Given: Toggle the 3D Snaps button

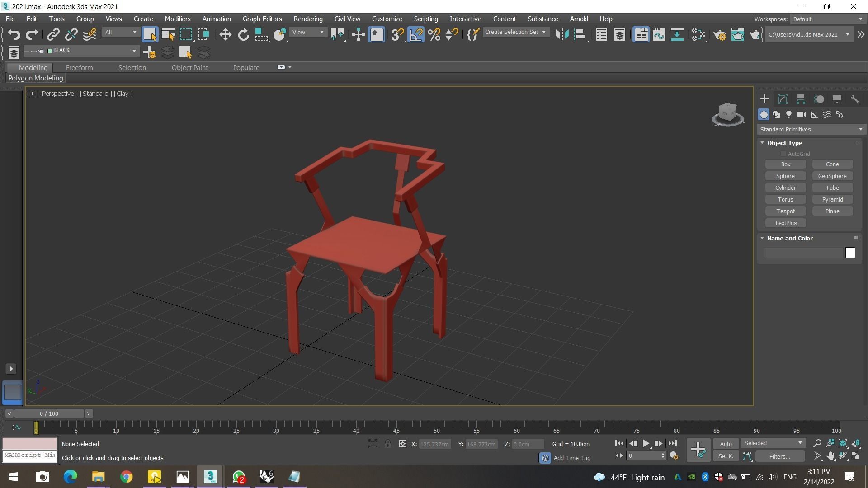Looking at the screenshot, I should click(397, 35).
